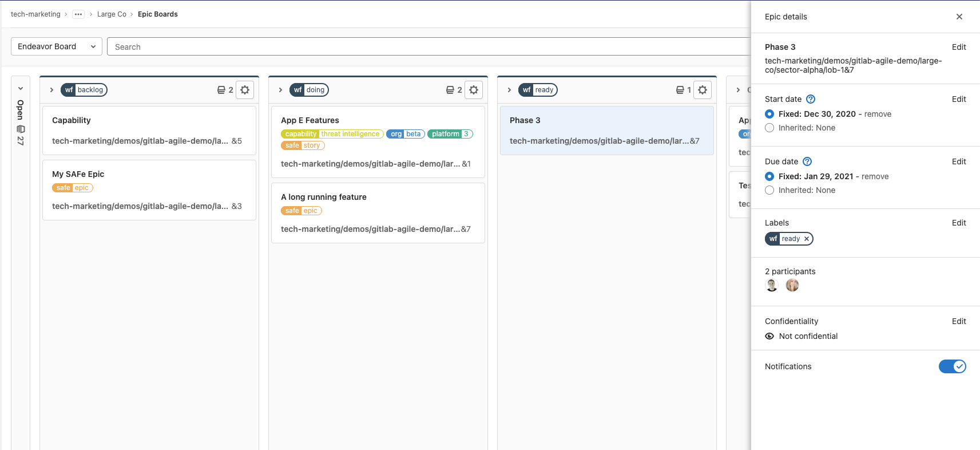
Task: Open settings gear for ready list
Action: [x=703, y=90]
